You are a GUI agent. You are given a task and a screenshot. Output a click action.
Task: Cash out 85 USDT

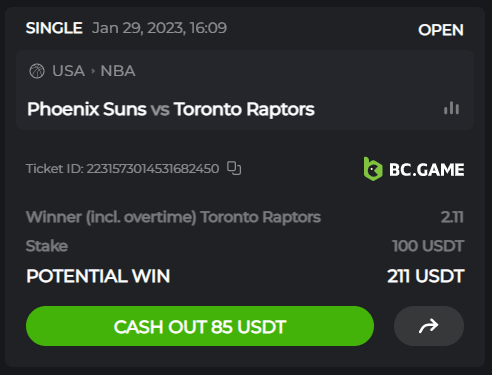pos(200,326)
